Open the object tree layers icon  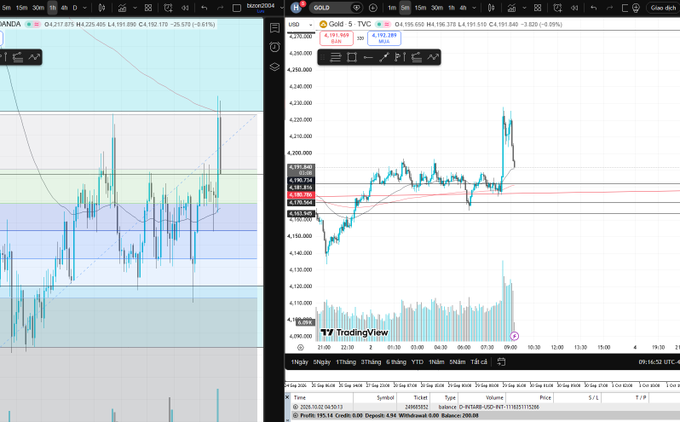275,67
